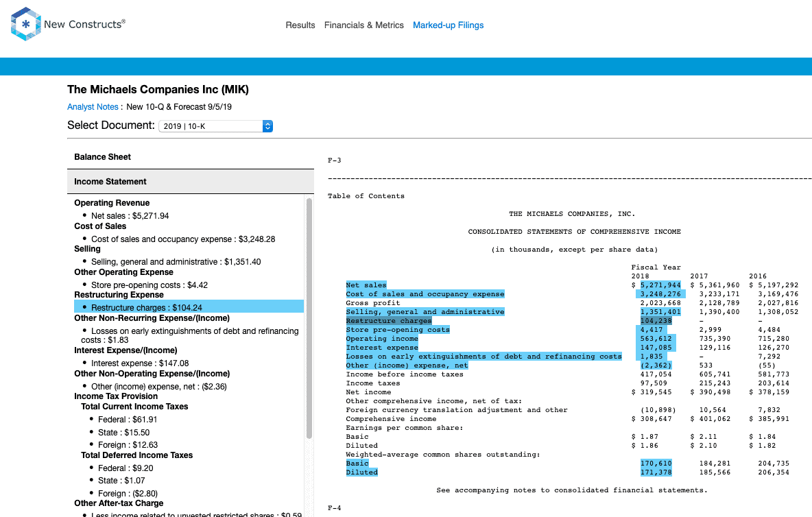
Task: Select Selling, general and administrative item
Action: (176, 262)
